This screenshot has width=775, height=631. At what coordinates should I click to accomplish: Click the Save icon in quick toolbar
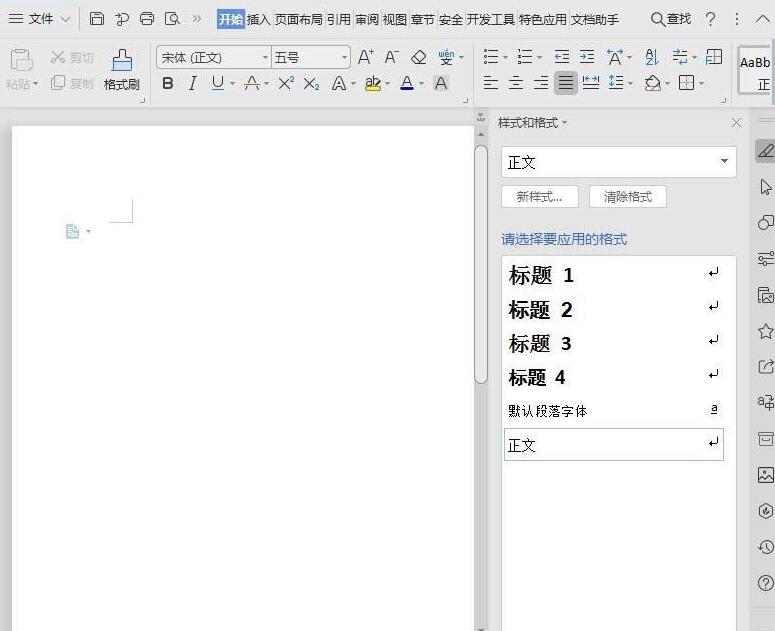click(97, 19)
